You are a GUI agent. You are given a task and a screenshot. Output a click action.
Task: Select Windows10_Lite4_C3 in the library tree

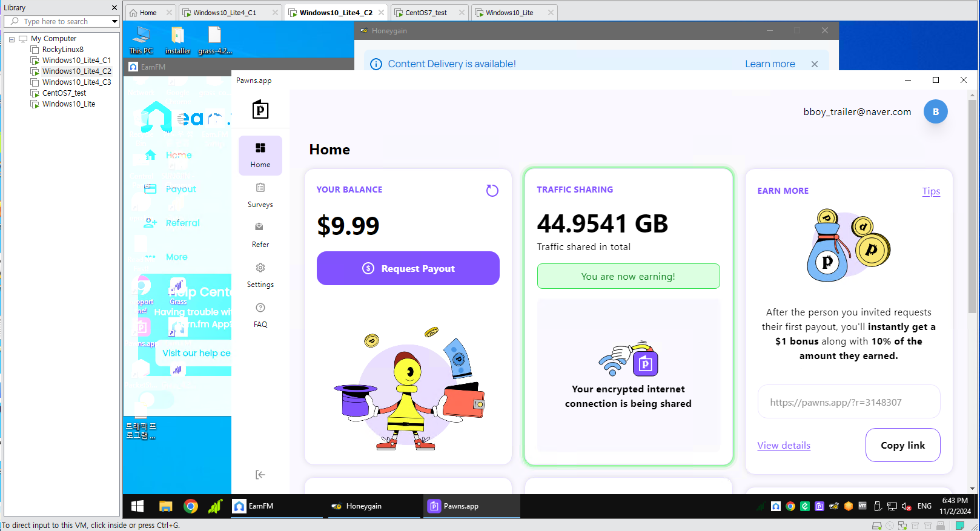(x=76, y=82)
